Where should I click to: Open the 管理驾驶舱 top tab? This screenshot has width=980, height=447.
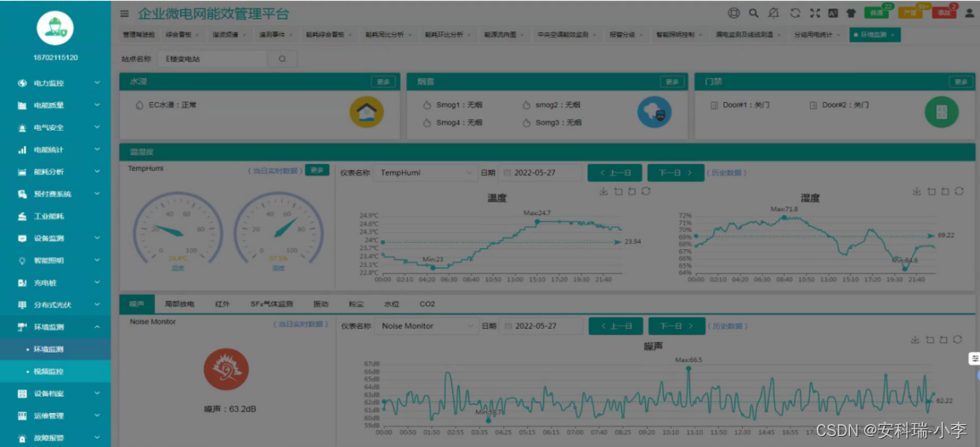coord(139,36)
